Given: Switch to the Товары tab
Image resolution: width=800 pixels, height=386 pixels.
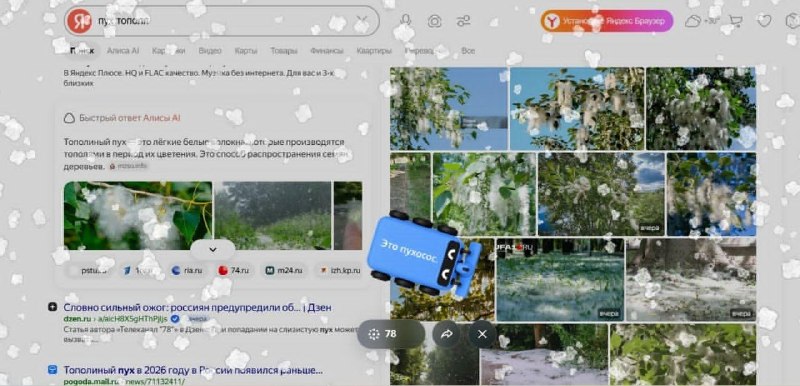Looking at the screenshot, I should pyautogui.click(x=284, y=50).
